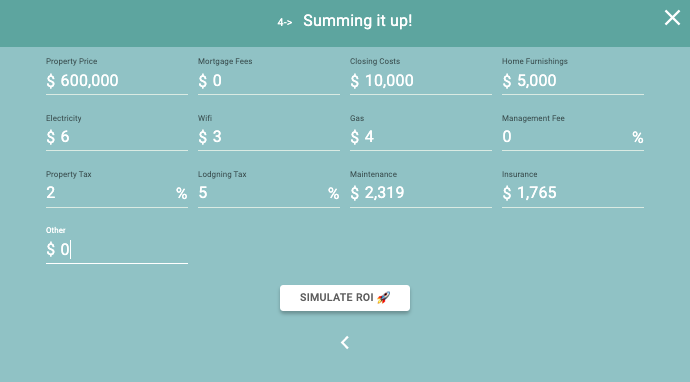
Task: Focus the Closing Costs field
Action: [421, 81]
